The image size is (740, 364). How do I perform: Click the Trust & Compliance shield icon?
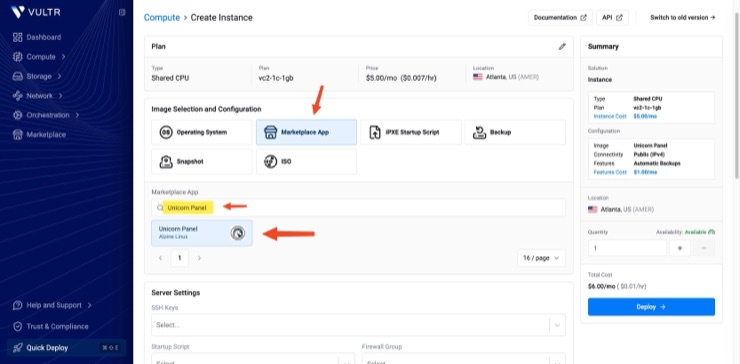click(x=17, y=326)
